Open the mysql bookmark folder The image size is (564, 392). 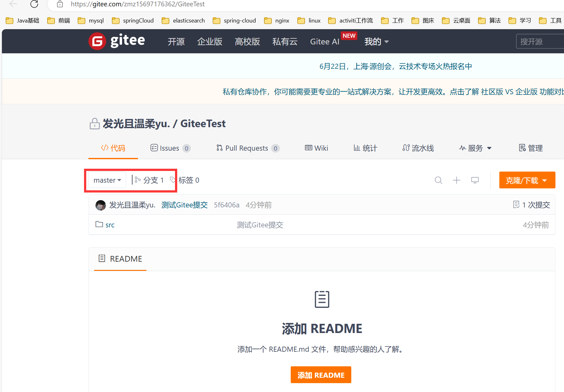(91, 21)
